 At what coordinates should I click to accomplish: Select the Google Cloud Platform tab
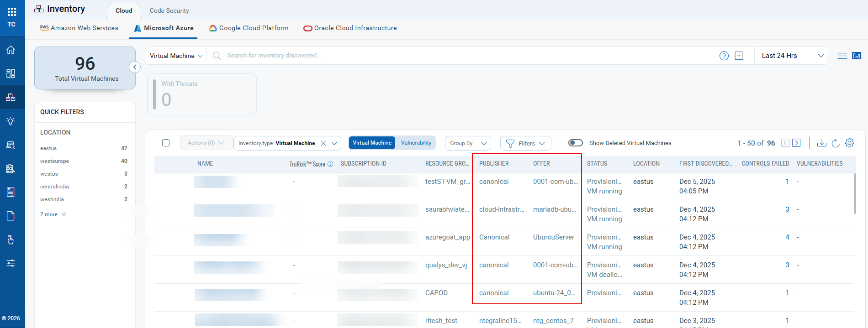[249, 28]
